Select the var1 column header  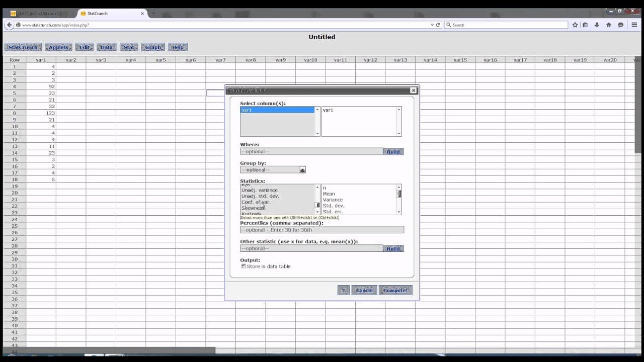point(41,60)
